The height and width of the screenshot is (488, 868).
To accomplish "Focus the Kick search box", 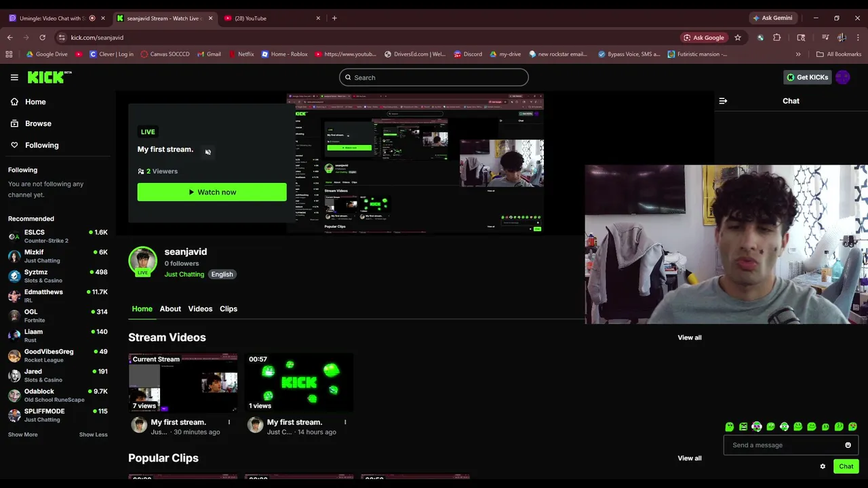I will [x=433, y=77].
